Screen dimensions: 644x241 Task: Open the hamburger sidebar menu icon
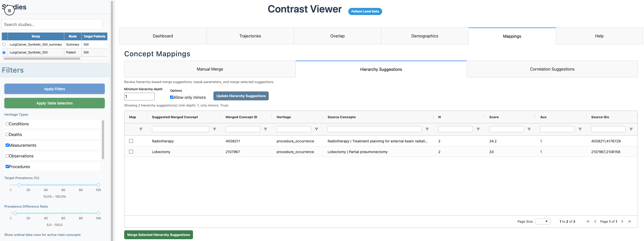pyautogui.click(x=9, y=11)
